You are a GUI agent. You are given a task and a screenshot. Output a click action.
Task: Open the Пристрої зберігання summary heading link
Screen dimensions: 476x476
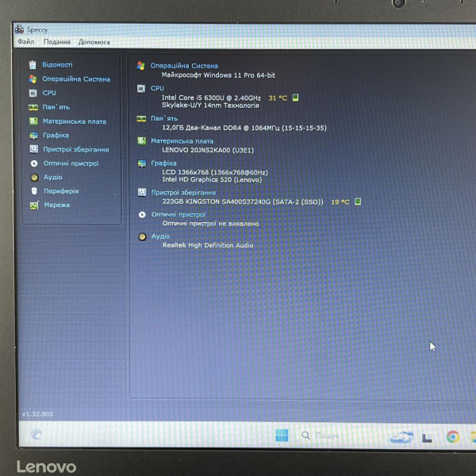click(184, 193)
